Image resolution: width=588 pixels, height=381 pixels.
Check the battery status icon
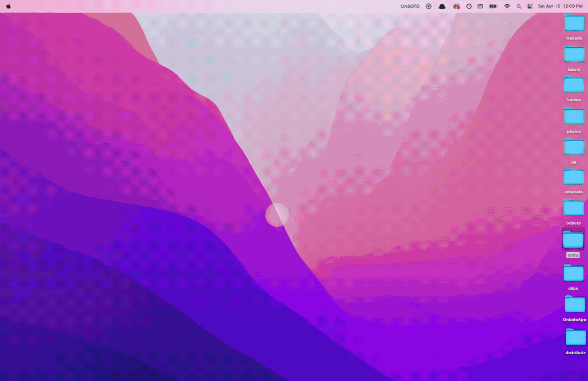click(493, 6)
